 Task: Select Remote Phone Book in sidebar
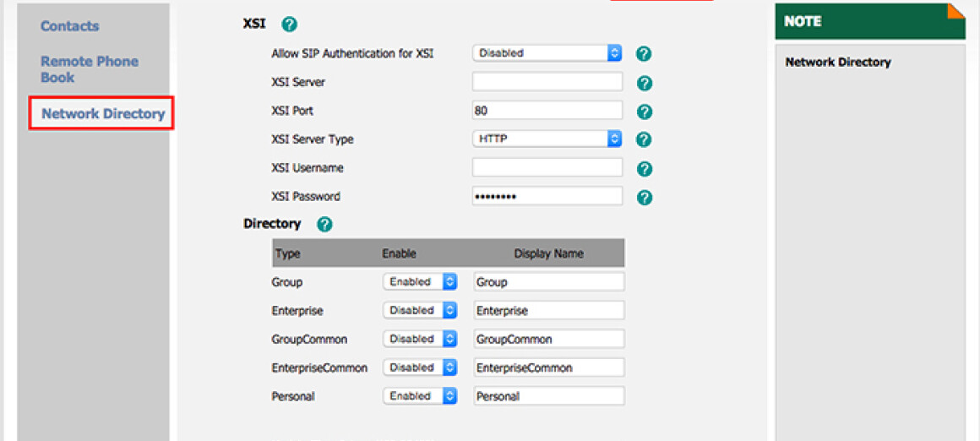pyautogui.click(x=89, y=69)
